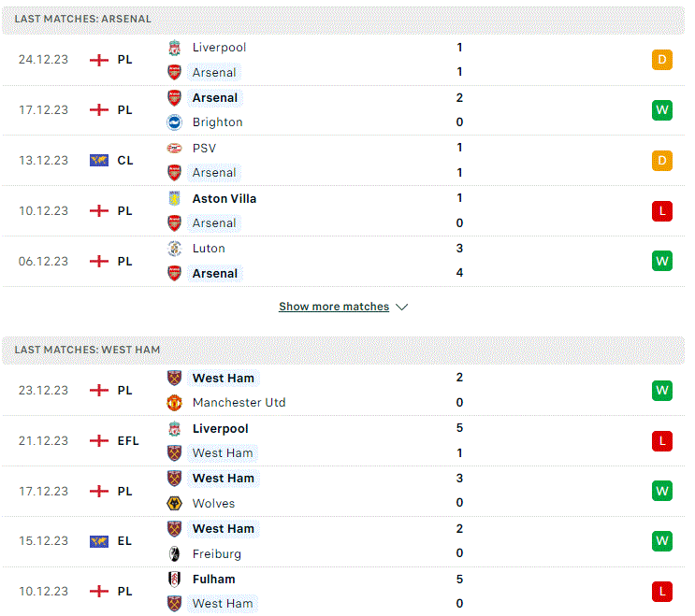Click the red L badge for Aston Villa match
This screenshot has width=695, height=616.
(662, 211)
